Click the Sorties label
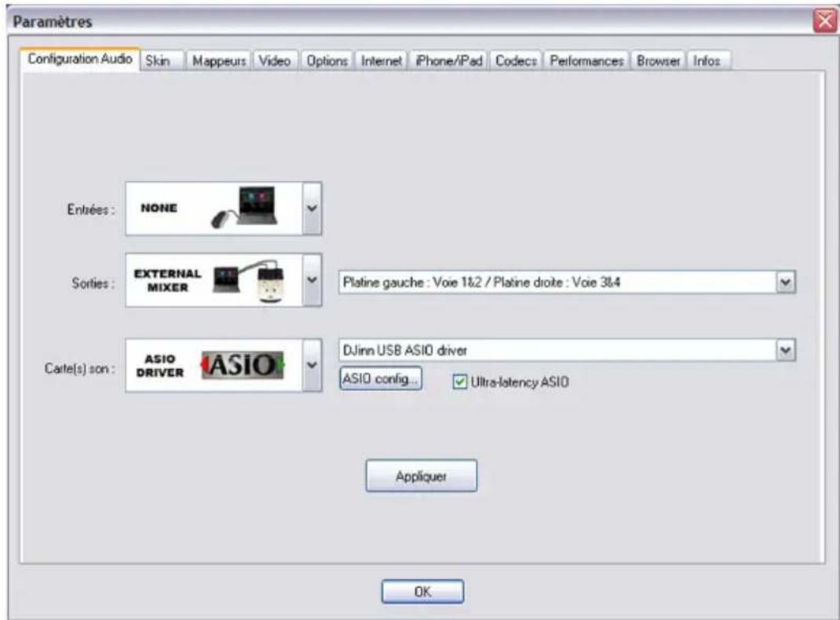Viewport: 840px width, 620px height. tap(93, 283)
